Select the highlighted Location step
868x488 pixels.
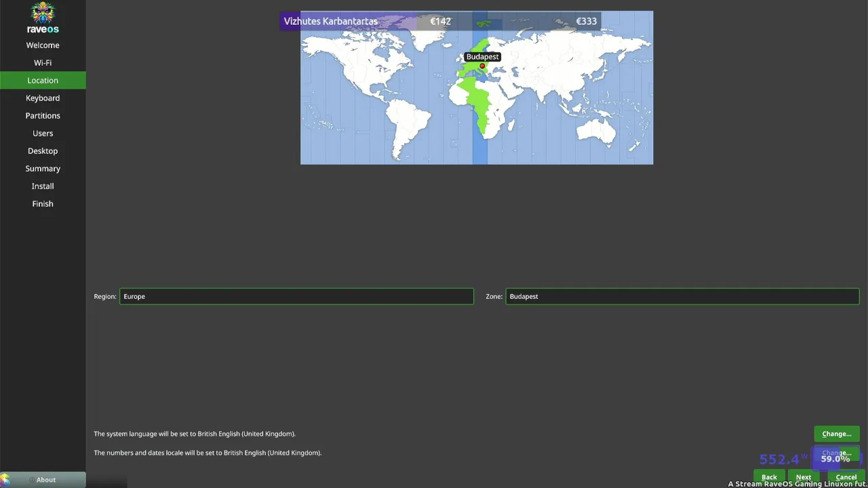pyautogui.click(x=43, y=81)
